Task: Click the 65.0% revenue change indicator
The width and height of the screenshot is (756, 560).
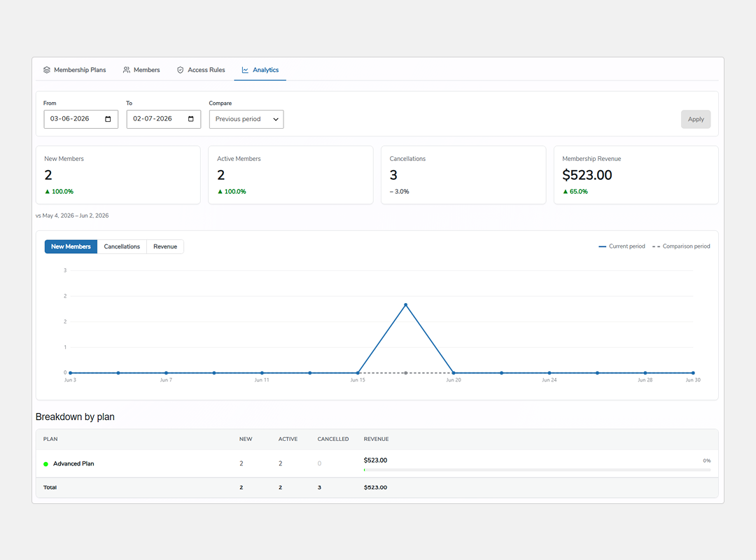Action: [x=575, y=192]
